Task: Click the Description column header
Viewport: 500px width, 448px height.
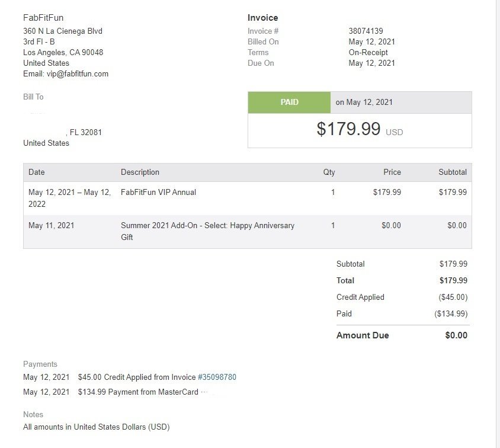Action: tap(140, 172)
